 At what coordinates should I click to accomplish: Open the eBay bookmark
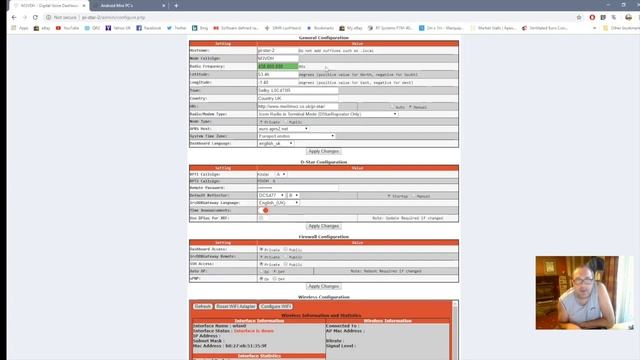(42, 28)
